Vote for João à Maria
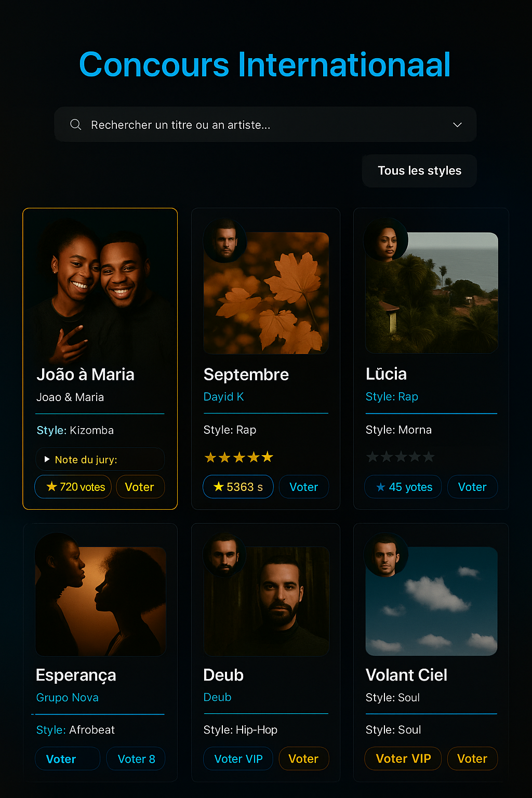 tap(140, 487)
